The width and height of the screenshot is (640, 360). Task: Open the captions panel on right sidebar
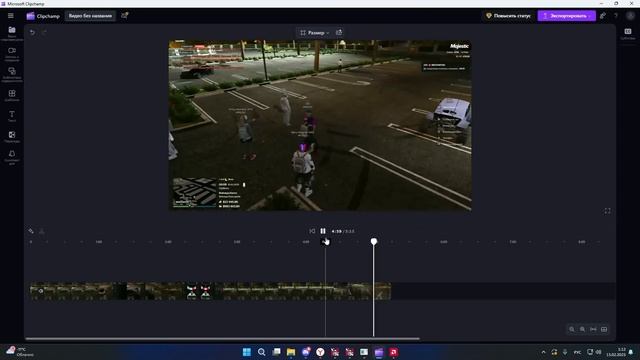628,34
